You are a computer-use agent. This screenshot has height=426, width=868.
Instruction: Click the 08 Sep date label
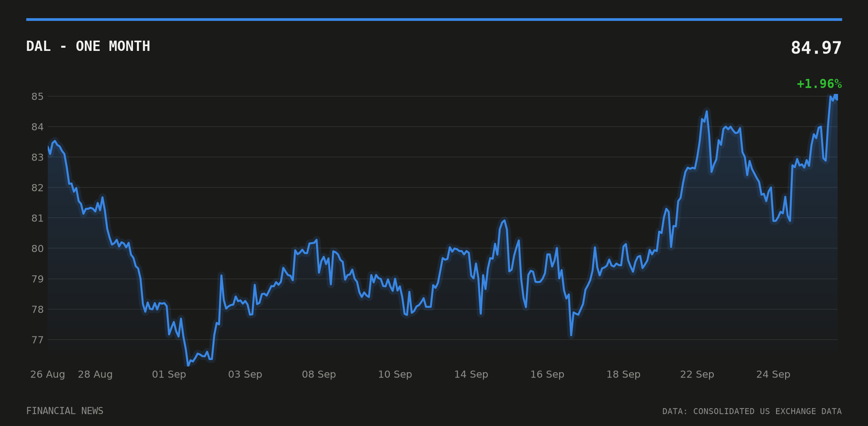tap(319, 374)
